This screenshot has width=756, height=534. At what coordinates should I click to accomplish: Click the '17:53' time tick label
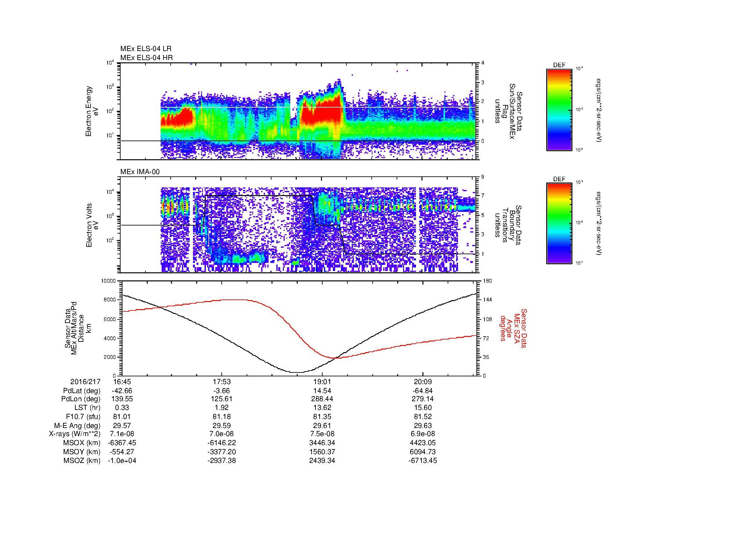click(x=222, y=382)
